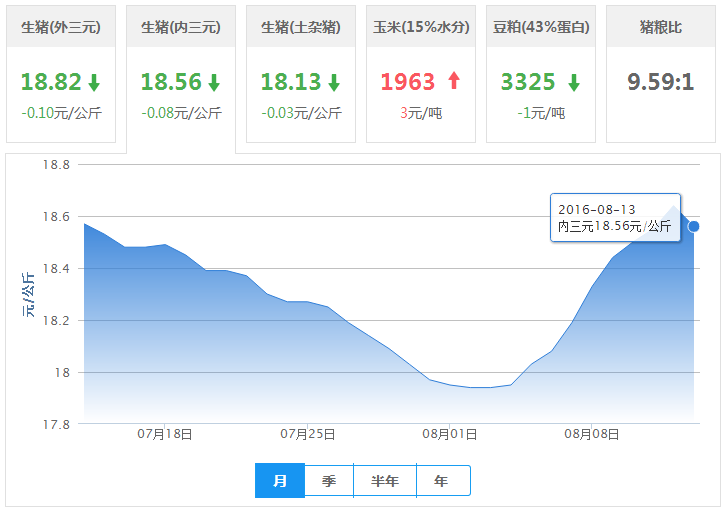Select the 月 (month) range button

(280, 481)
